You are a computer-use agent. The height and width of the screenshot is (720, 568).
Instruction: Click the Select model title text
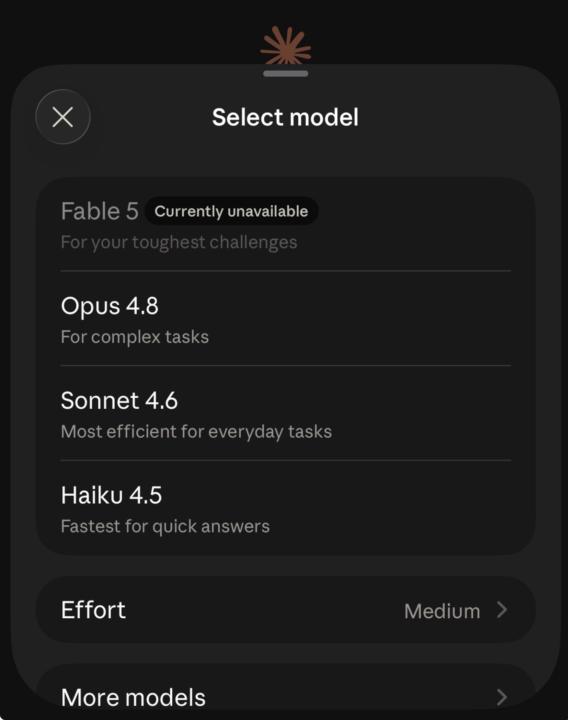pos(285,117)
